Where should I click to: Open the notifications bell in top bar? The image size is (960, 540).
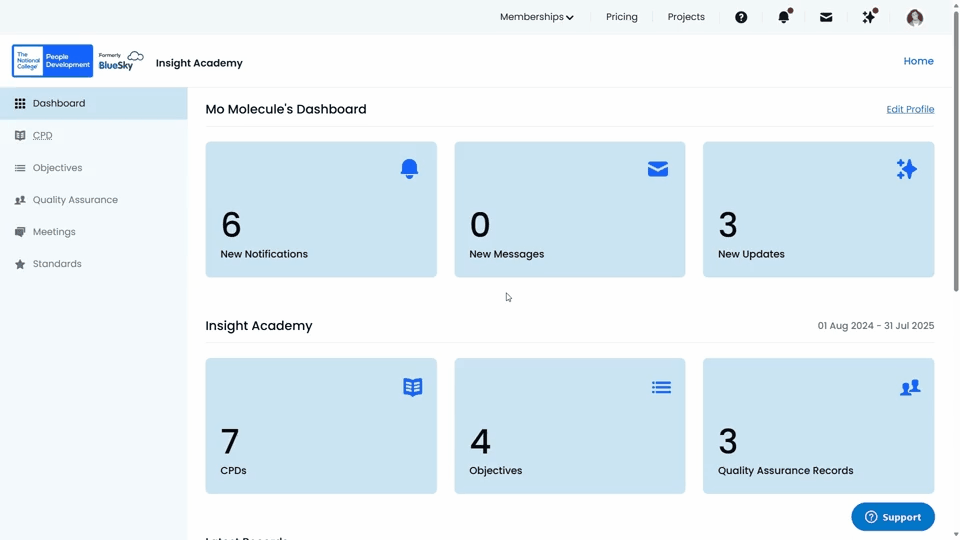click(x=784, y=17)
